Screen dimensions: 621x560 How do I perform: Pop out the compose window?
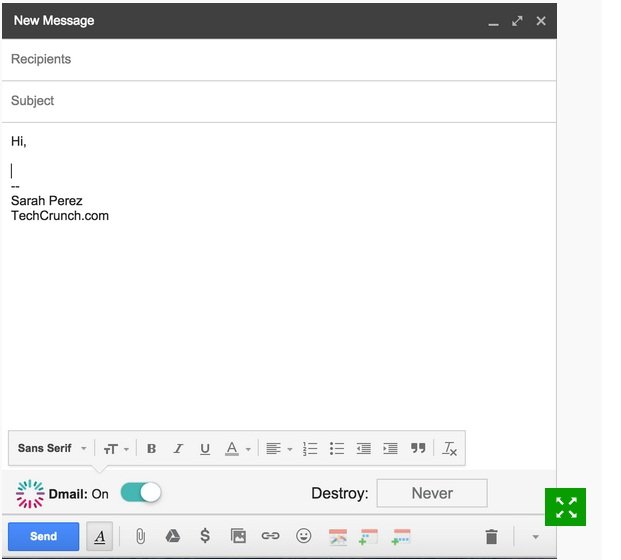coord(517,21)
